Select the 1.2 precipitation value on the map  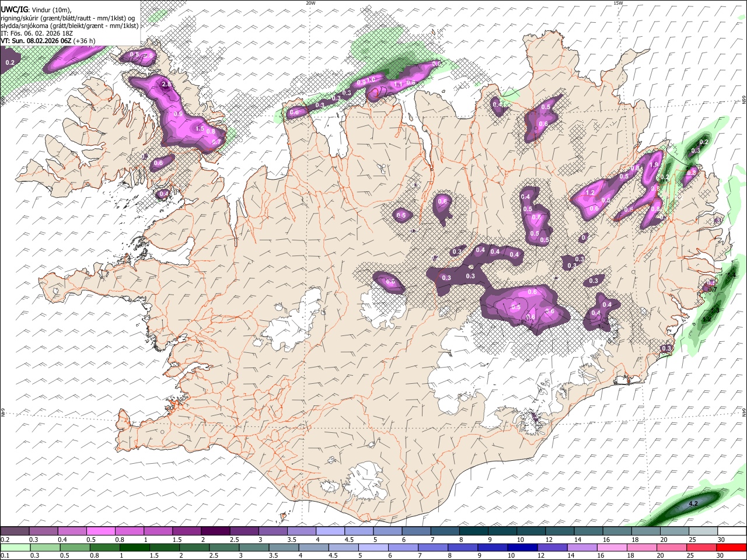tap(590, 192)
